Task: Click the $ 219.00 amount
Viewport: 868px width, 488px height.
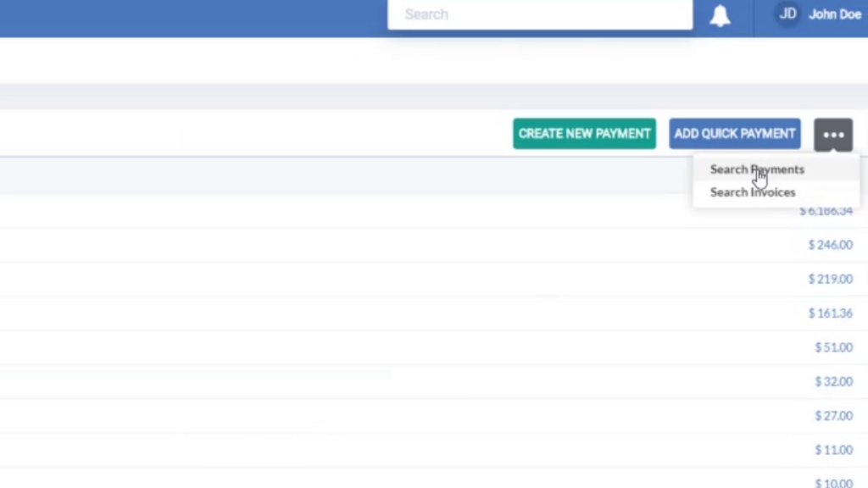Action: click(831, 279)
